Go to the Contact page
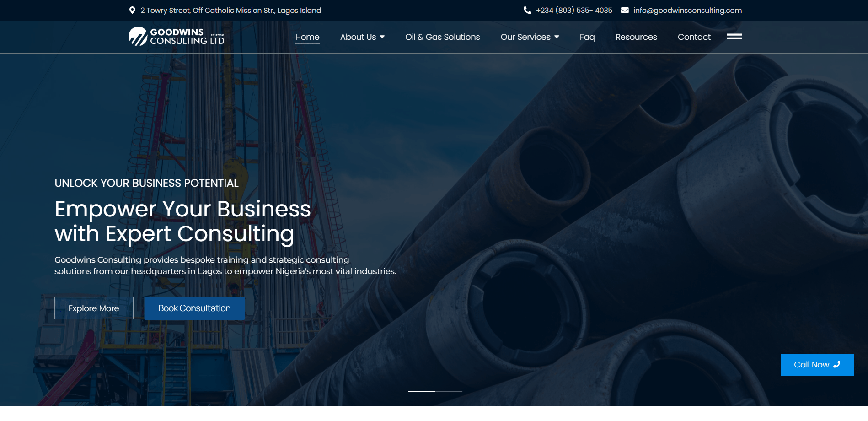Screen dimensions: 868x421 [x=694, y=37]
